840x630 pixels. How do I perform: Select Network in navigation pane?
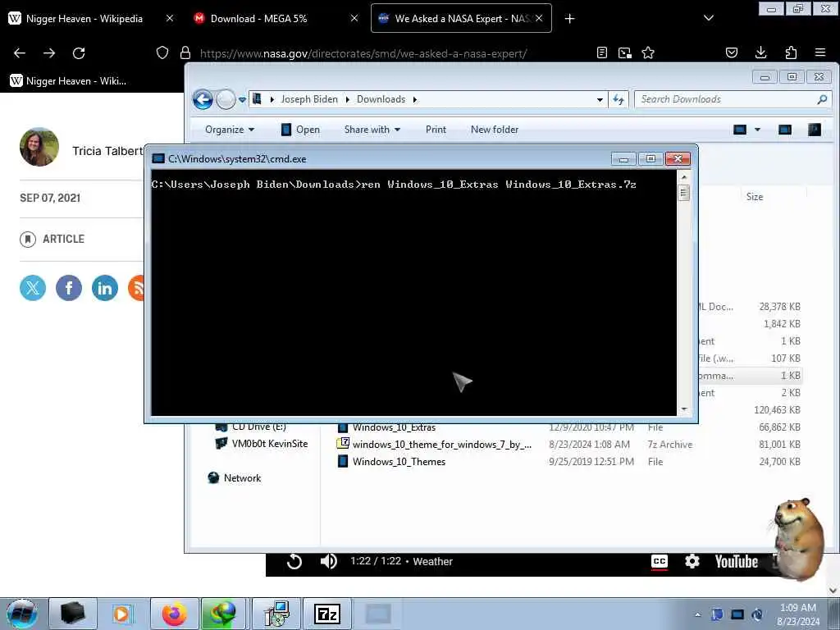[242, 478]
